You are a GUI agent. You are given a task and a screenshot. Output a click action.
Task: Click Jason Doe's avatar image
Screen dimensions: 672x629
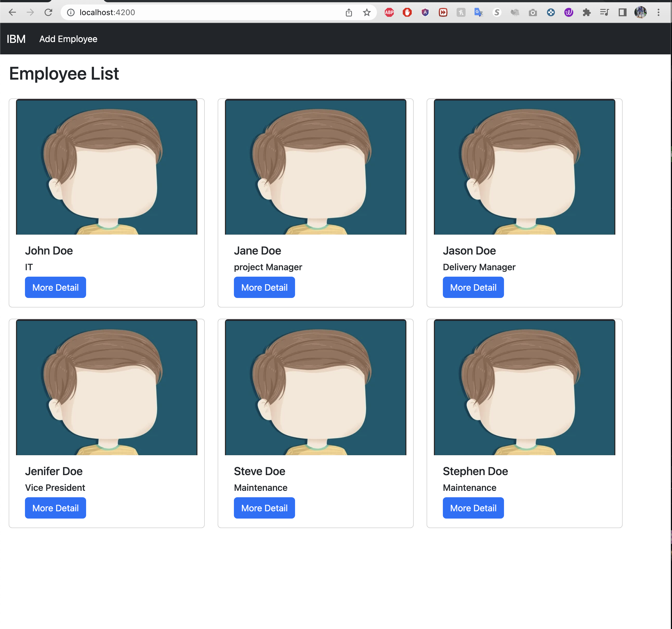525,167
